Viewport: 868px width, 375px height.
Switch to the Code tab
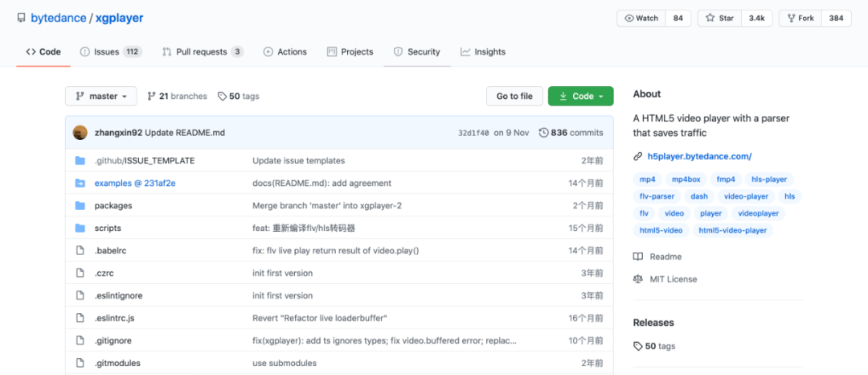click(43, 52)
